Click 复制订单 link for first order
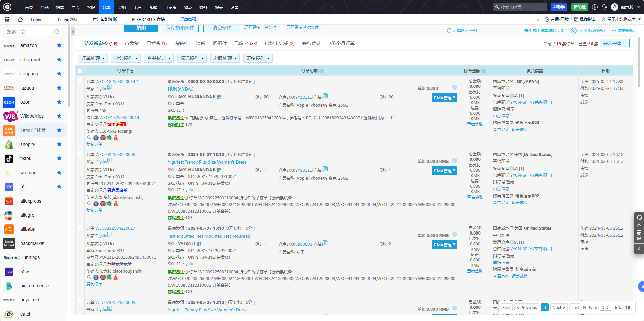Image resolution: width=644 pixels, height=321 pixels. point(94,144)
